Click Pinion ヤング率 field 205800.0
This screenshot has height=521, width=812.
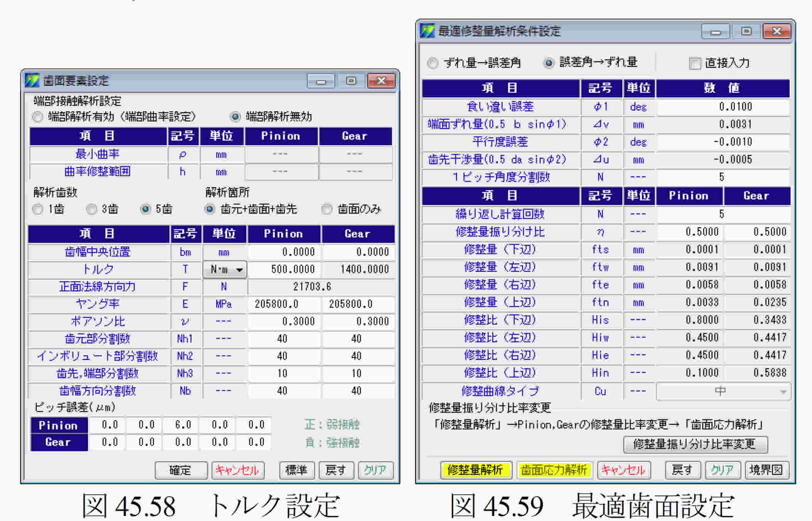[285, 304]
